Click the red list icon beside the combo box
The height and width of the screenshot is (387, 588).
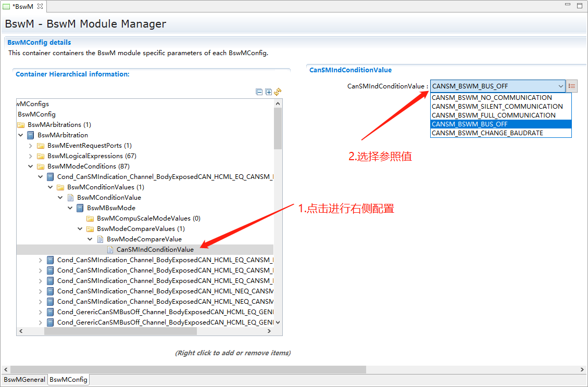pos(572,86)
